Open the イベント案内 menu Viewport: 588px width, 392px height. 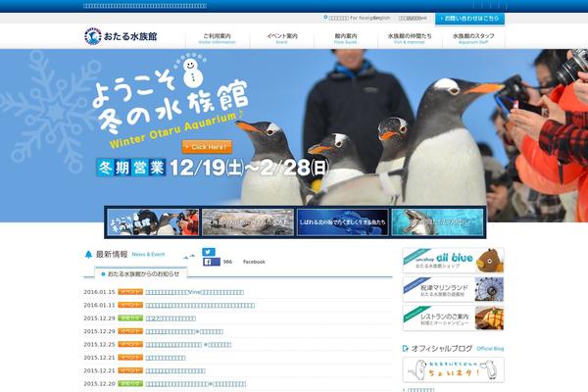click(x=281, y=38)
